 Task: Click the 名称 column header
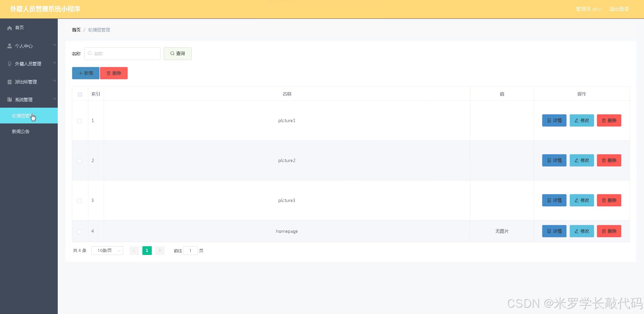coord(287,94)
